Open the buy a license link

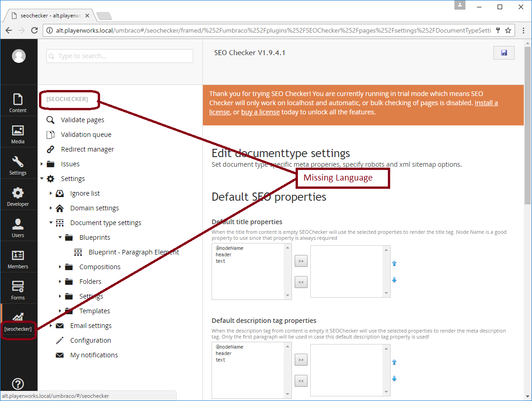(x=260, y=112)
